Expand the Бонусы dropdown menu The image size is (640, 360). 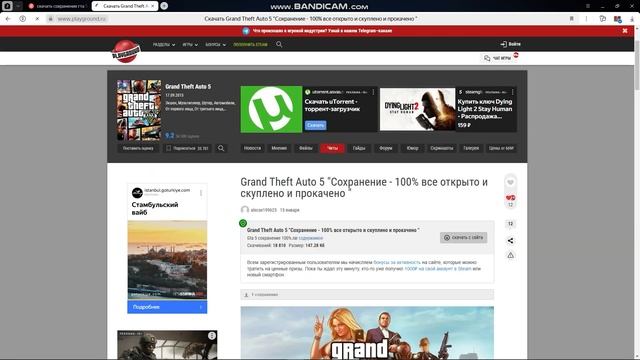[x=216, y=44]
